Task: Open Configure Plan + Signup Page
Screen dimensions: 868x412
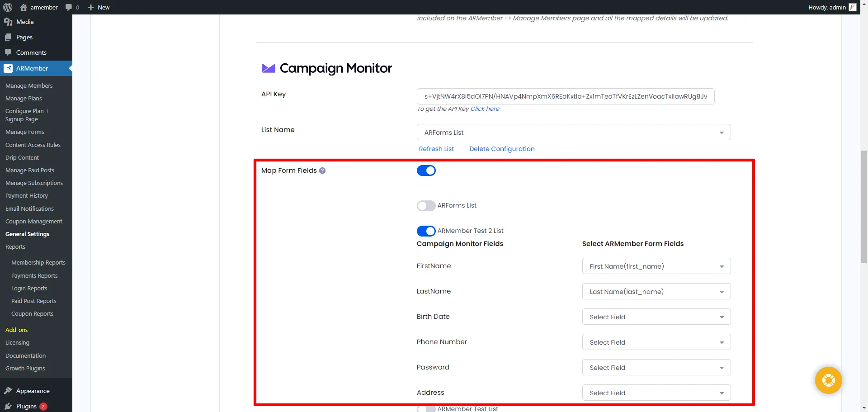Action: point(27,115)
